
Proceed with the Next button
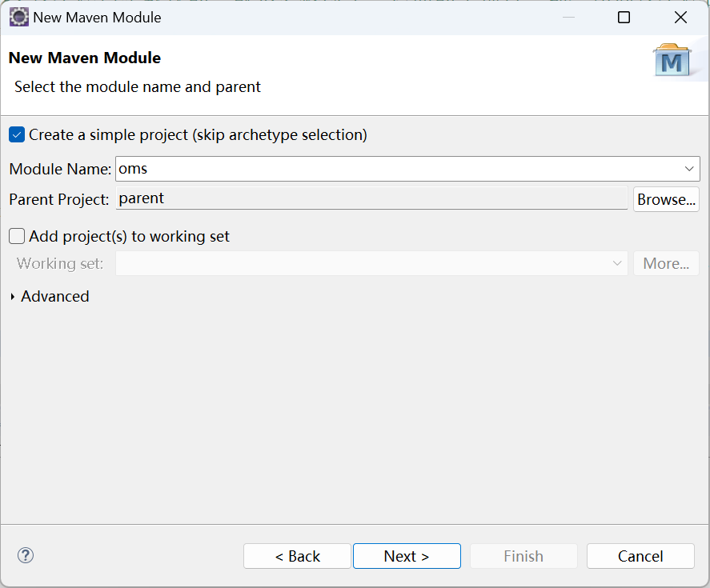(x=407, y=556)
